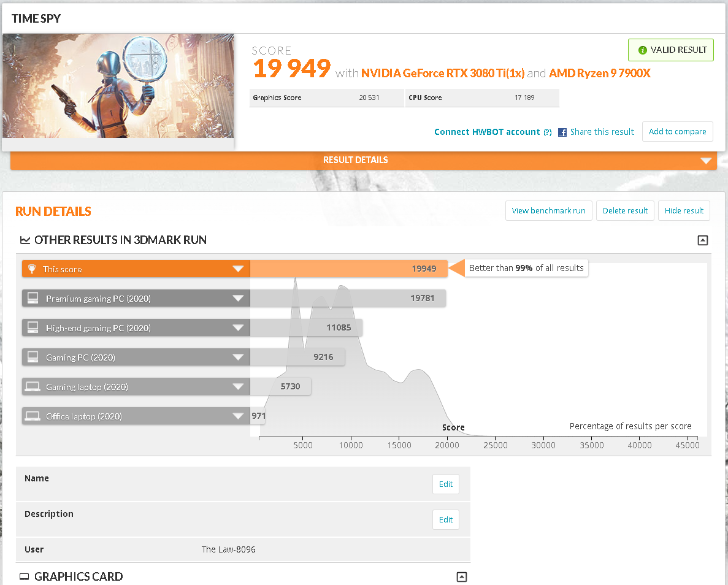Viewport: 728px width, 585px height.
Task: Open the Premium gaming PC (2020) dropdown
Action: [x=239, y=298]
